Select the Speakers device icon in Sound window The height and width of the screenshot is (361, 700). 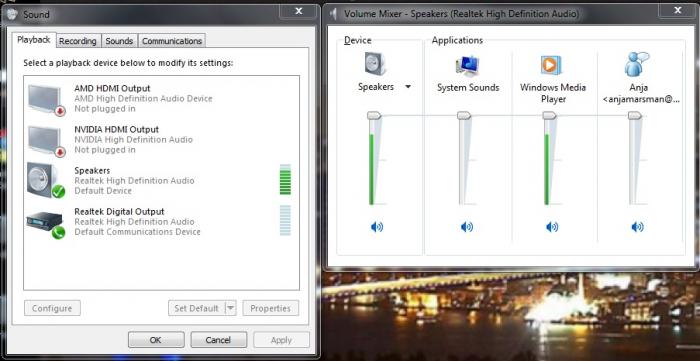coord(46,180)
